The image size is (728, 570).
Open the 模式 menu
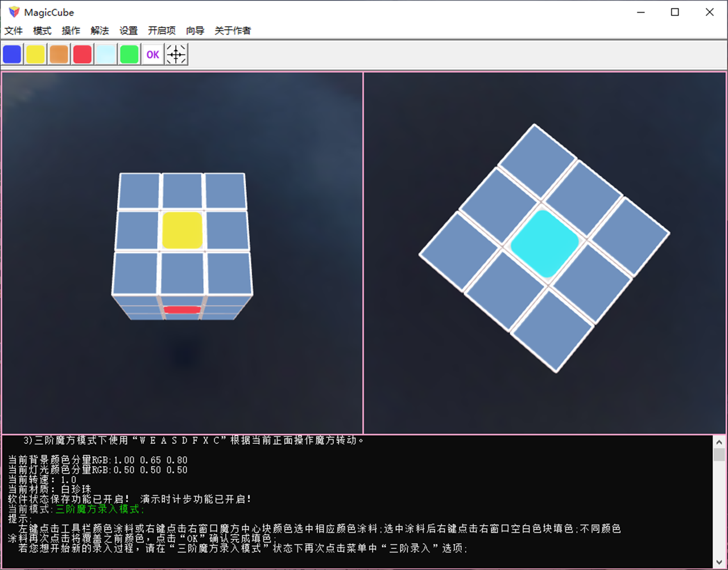pyautogui.click(x=42, y=31)
